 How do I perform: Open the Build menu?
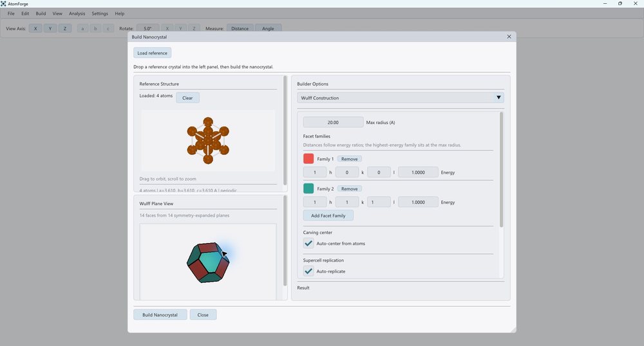click(41, 14)
